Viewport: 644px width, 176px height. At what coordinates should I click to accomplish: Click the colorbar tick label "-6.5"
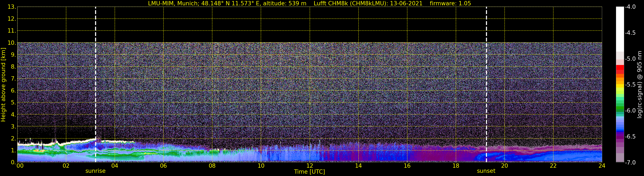coord(630,137)
